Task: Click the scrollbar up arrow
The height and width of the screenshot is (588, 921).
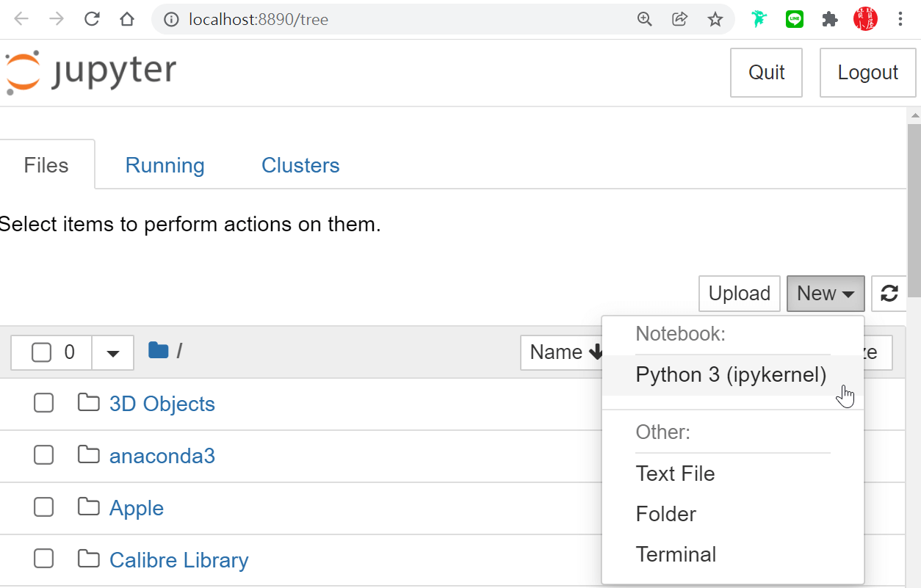Action: pos(914,116)
